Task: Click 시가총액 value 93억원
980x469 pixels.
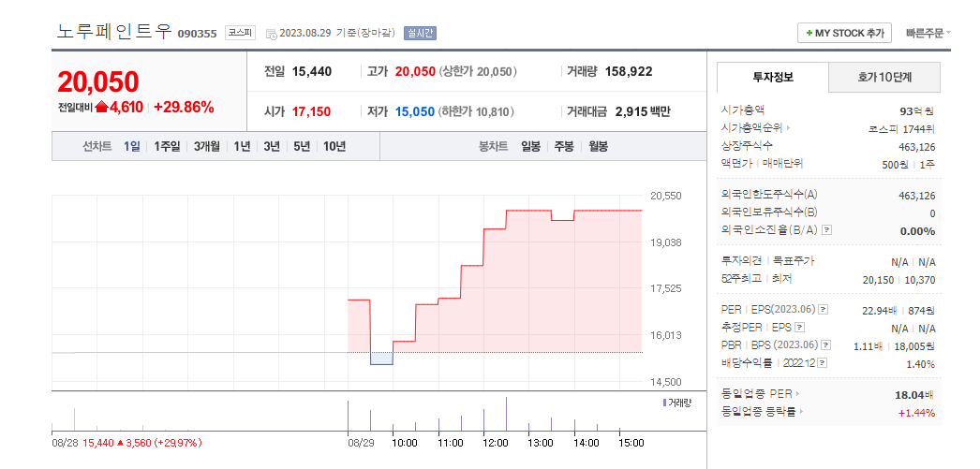Action: tap(917, 111)
